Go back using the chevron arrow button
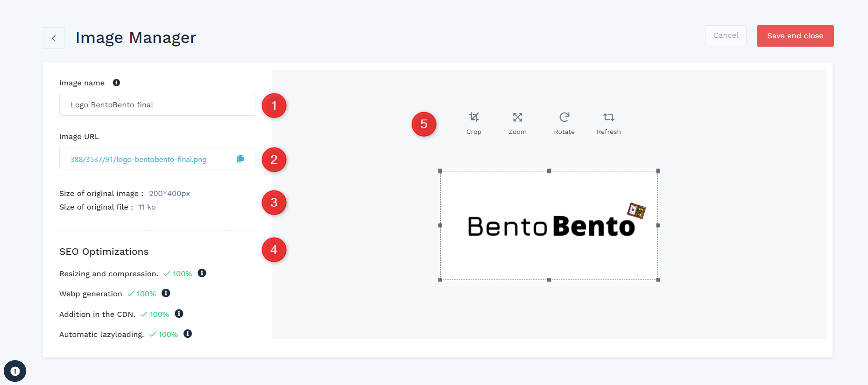 point(54,38)
